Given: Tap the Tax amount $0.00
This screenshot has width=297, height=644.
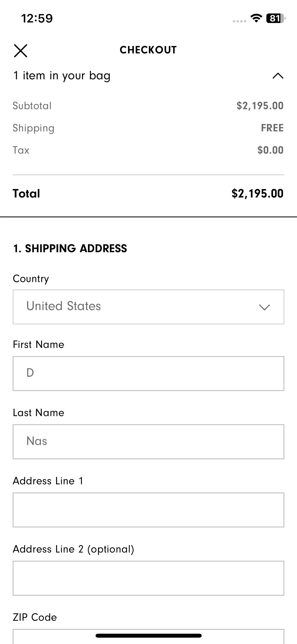Looking at the screenshot, I should point(270,150).
